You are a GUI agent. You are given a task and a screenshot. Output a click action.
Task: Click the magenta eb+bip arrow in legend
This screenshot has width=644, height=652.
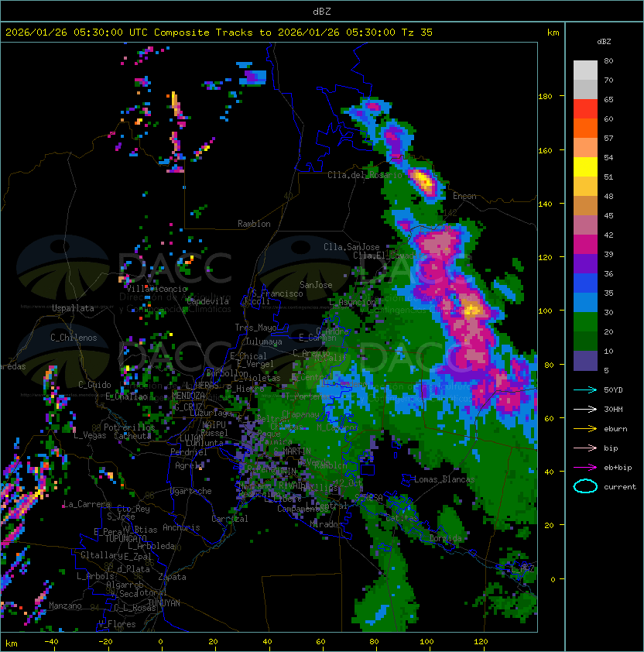pos(585,468)
